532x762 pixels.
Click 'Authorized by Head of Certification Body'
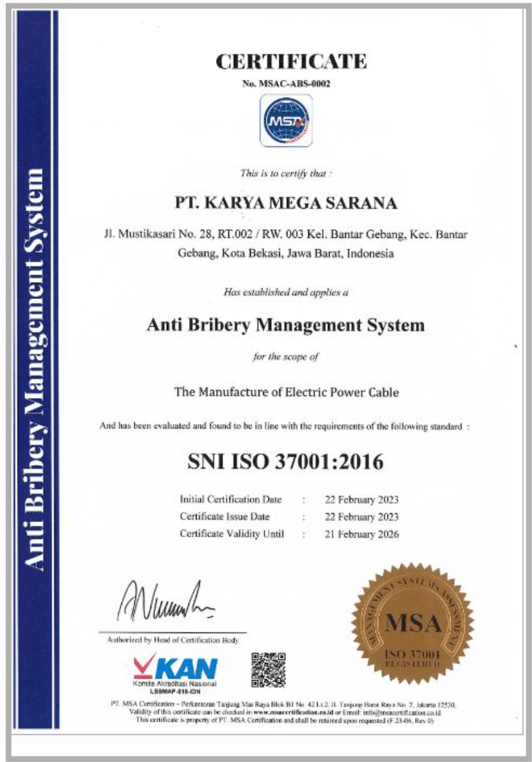(x=173, y=640)
